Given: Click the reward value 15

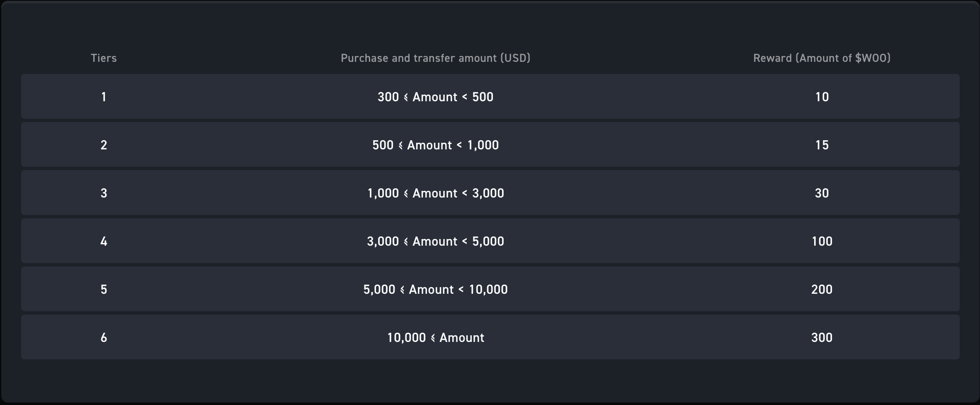Looking at the screenshot, I should 822,145.
